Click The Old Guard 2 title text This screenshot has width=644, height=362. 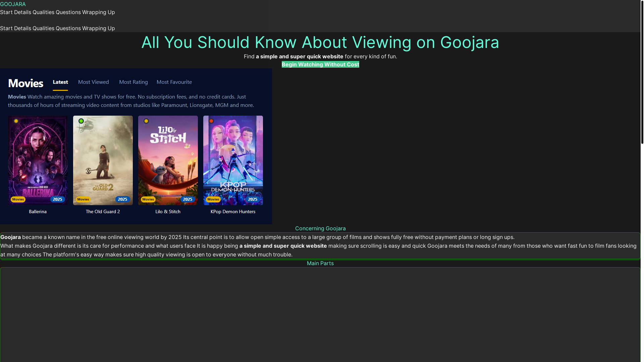coord(103,212)
